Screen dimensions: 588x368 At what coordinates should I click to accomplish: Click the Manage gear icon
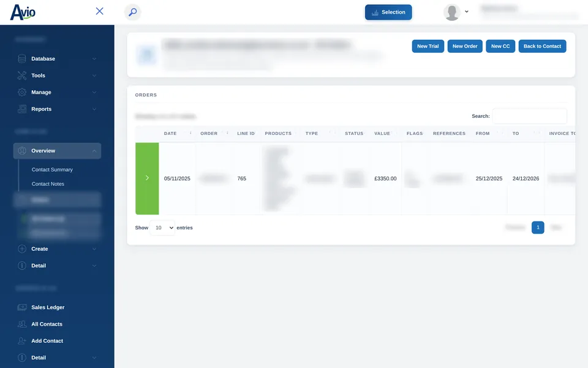point(22,93)
